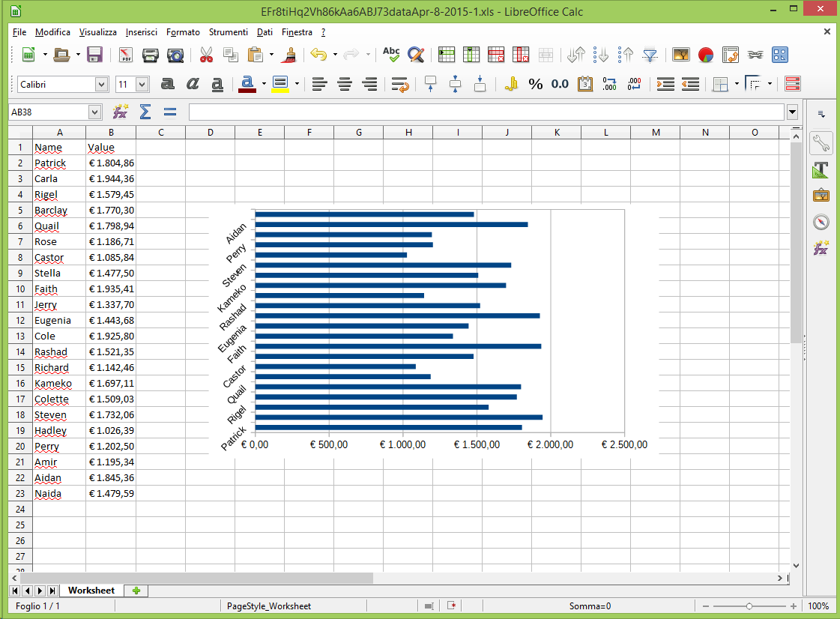The image size is (840, 619).
Task: Open the Strumenti menu
Action: tap(228, 32)
